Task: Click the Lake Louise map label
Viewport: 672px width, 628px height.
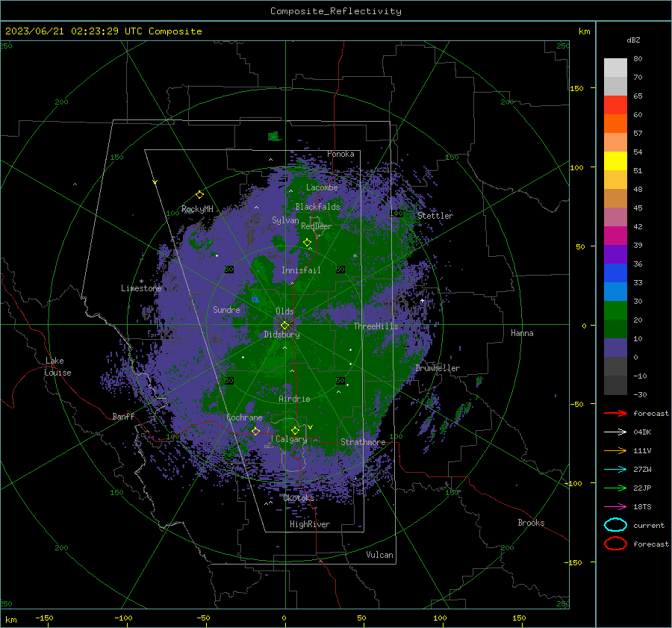Action: click(57, 367)
